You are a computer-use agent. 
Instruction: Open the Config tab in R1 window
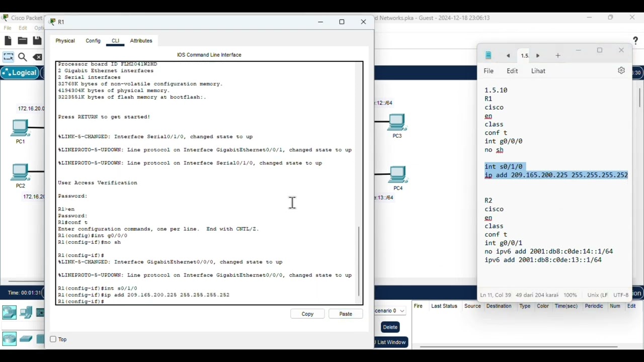(93, 41)
